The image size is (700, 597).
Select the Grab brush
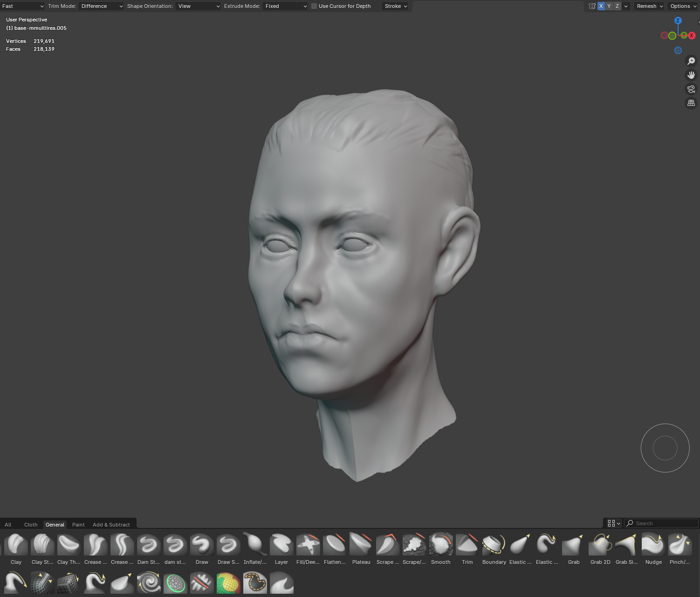574,549
